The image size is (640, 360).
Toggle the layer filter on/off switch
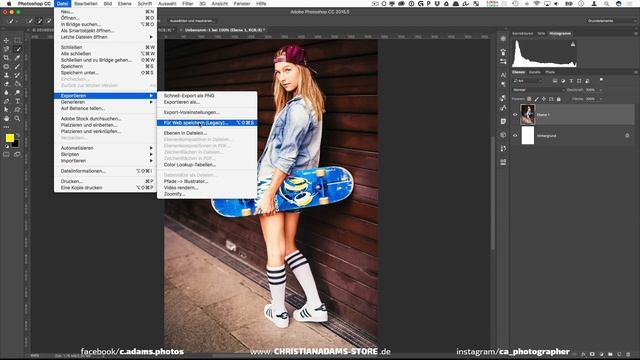click(601, 80)
